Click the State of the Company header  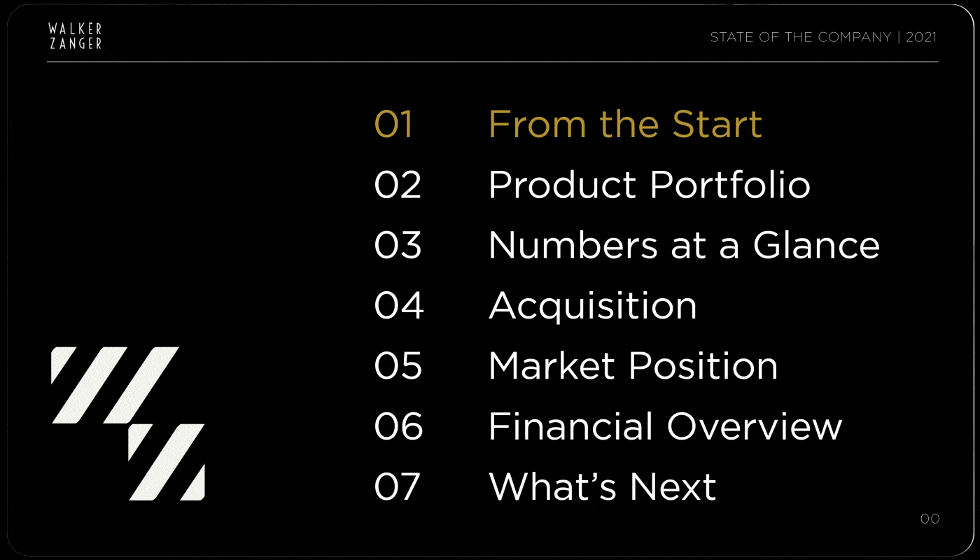pos(801,37)
